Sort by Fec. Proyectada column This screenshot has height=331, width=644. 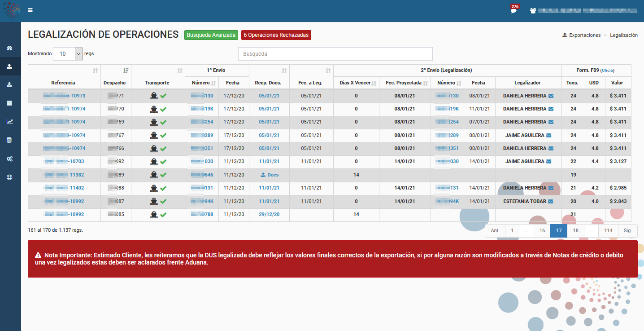(425, 83)
